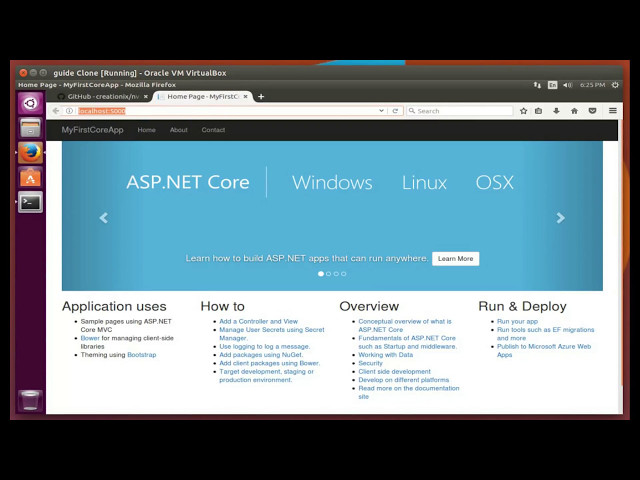The height and width of the screenshot is (480, 640).
Task: Switch to the GitHub creationix tab
Action: (103, 97)
